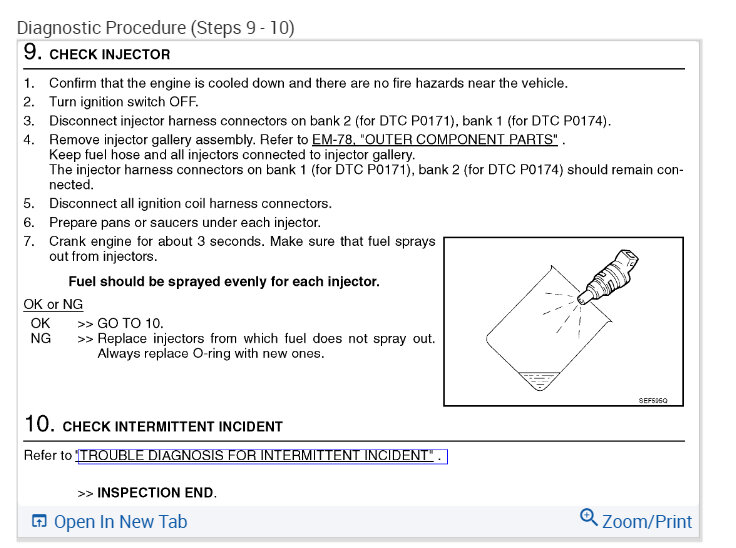Screen dimensions: 736x548
Task: Click the Disconnect all ignition coil harness connectors step
Action: click(190, 203)
